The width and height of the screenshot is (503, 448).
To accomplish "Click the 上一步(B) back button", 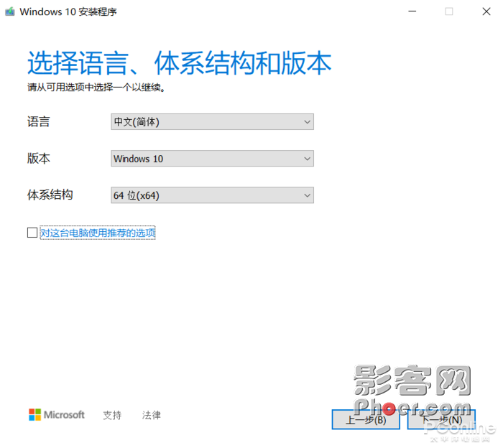I will [366, 419].
